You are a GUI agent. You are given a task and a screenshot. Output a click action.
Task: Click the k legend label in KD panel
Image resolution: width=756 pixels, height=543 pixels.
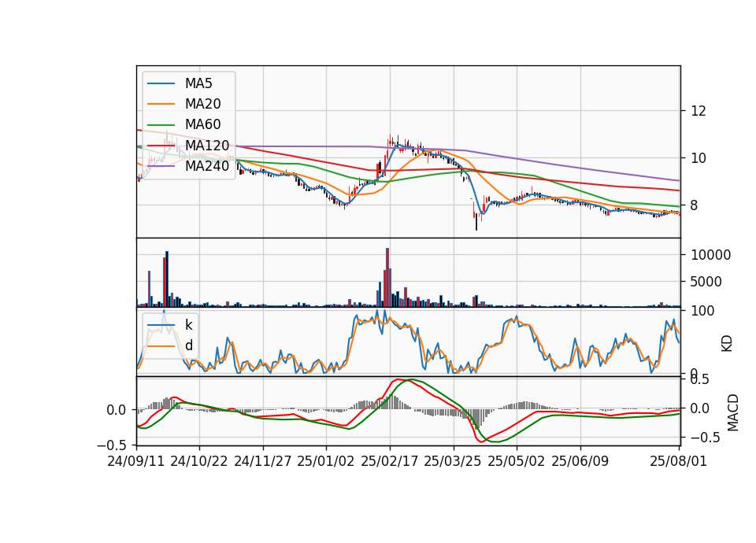[x=188, y=325]
